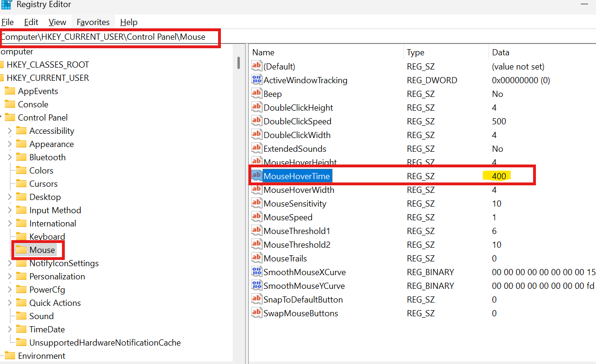Select the Control Panel key

[x=43, y=117]
